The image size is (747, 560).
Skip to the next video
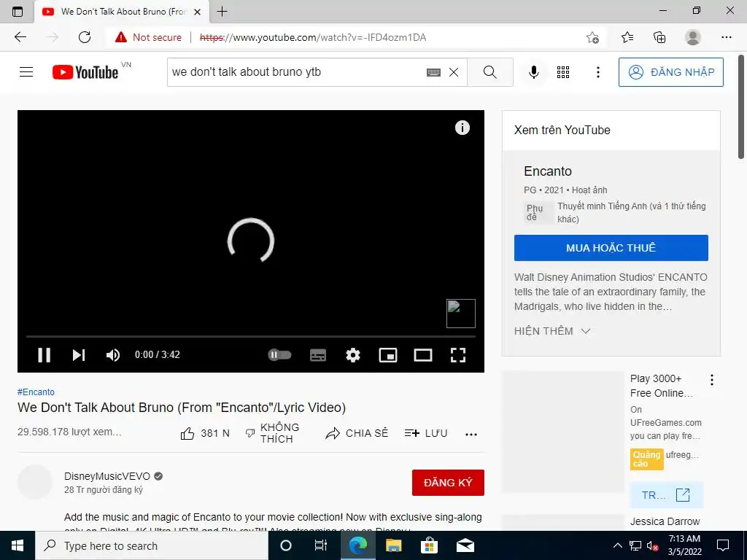[x=79, y=355]
